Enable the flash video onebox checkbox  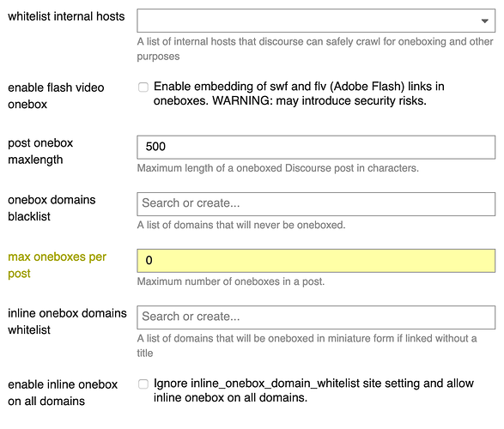tap(143, 87)
